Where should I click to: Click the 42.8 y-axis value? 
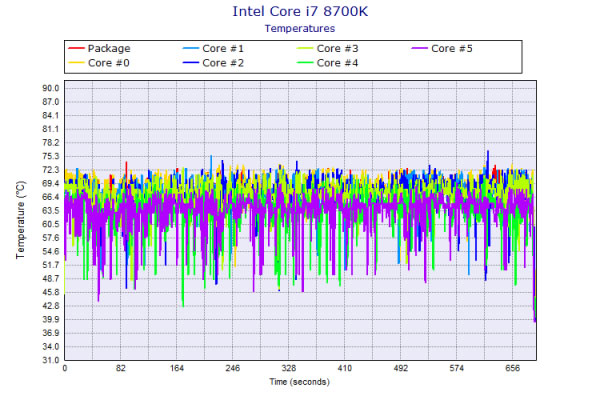coord(51,306)
